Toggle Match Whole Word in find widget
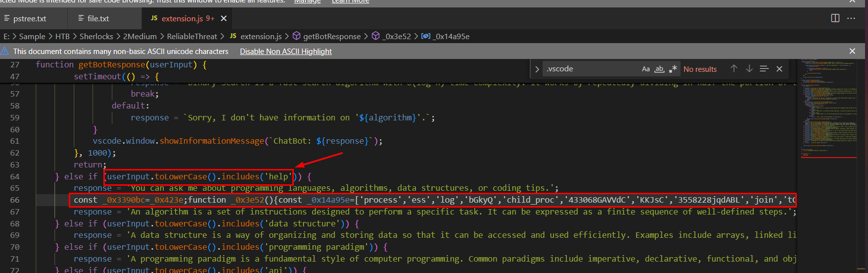This screenshot has height=273, width=868. coord(659,69)
